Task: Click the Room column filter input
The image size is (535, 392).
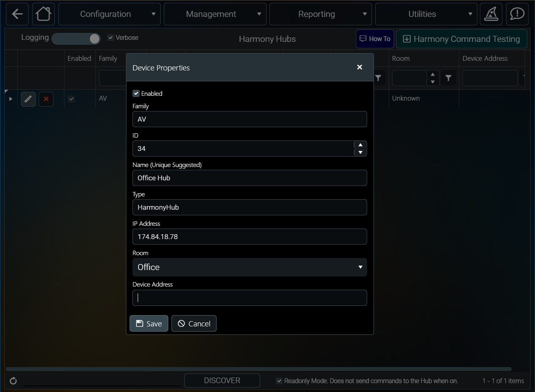Action: tap(409, 78)
